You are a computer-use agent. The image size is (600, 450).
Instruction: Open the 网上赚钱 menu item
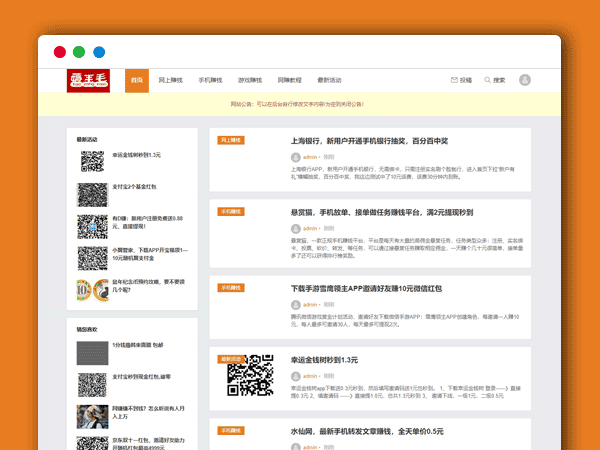[171, 80]
